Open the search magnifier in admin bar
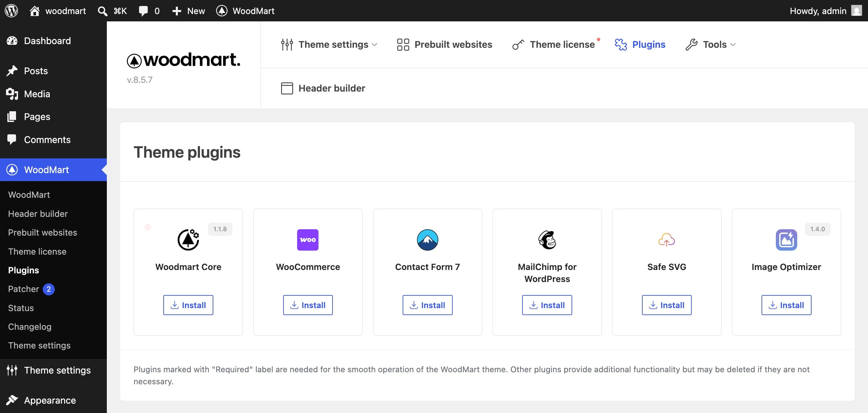Image resolution: width=868 pixels, height=413 pixels. coord(102,11)
